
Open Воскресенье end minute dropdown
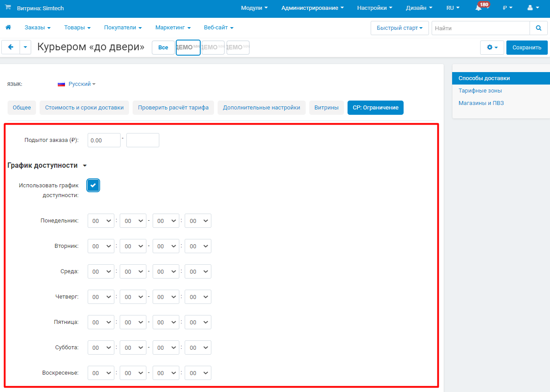[x=198, y=373]
